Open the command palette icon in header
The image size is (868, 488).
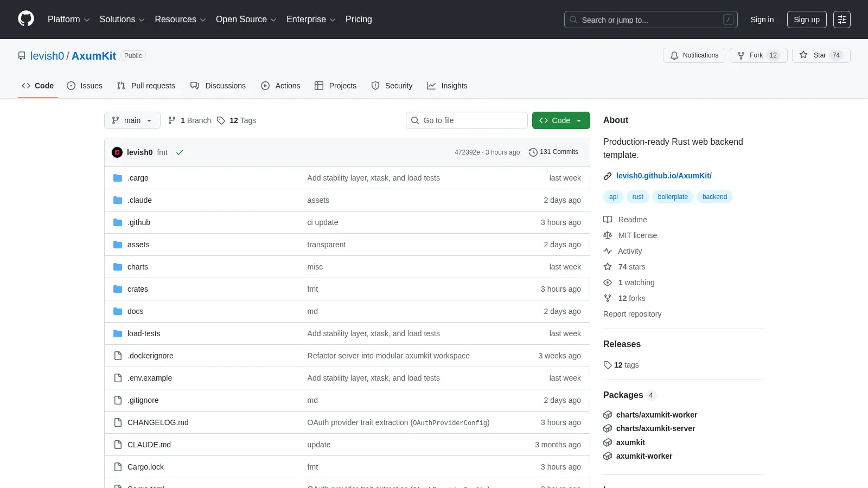click(x=842, y=20)
